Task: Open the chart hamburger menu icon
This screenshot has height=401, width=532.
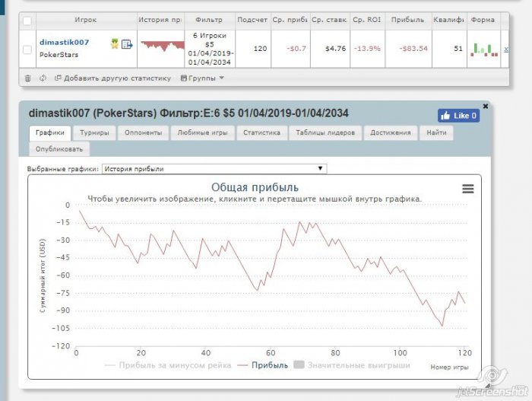Action: click(468, 189)
